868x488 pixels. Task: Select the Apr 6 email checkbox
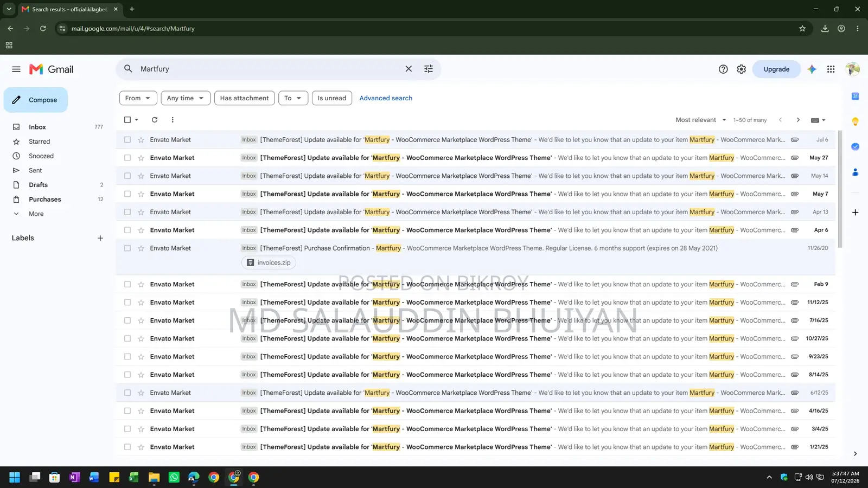pyautogui.click(x=127, y=230)
